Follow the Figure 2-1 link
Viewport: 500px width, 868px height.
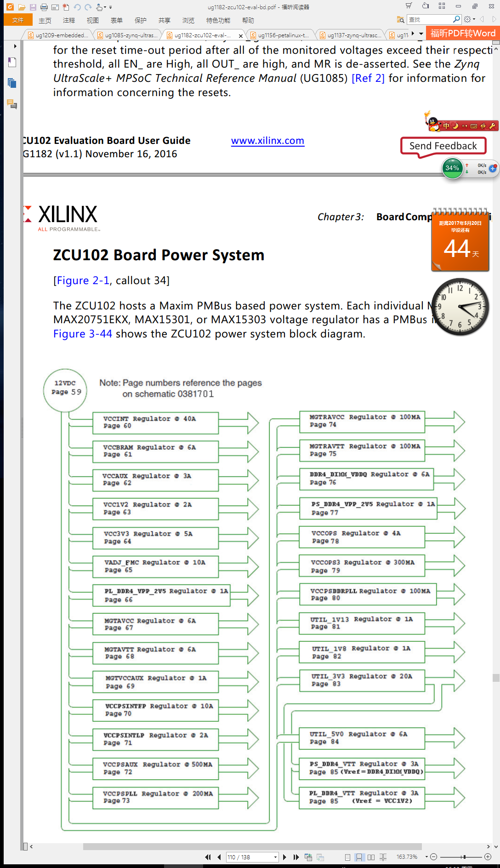tap(83, 280)
